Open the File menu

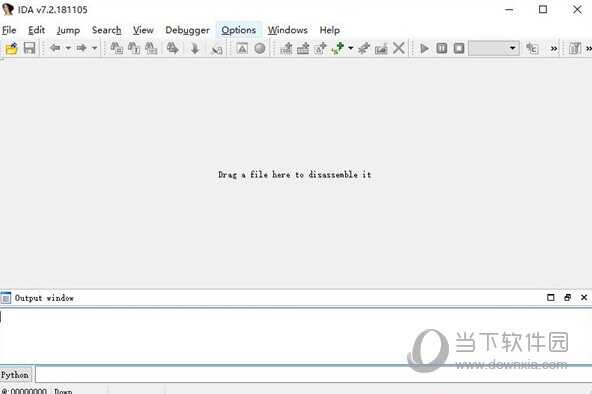point(9,30)
